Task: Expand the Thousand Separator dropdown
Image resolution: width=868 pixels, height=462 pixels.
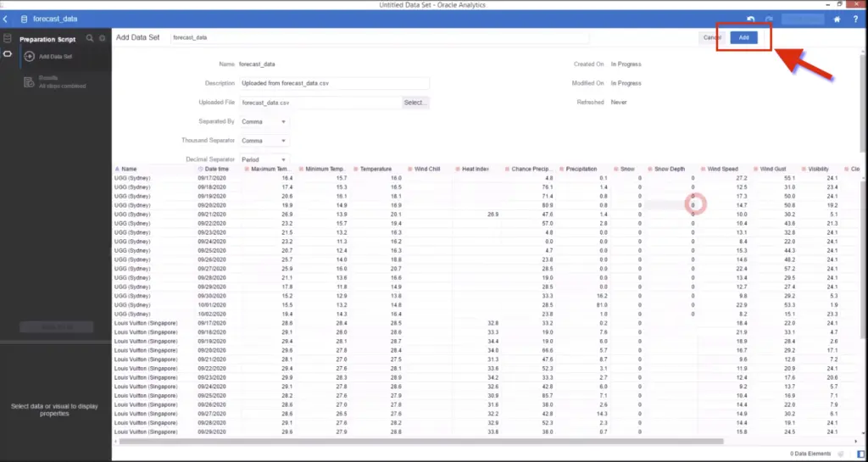Action: [265, 141]
